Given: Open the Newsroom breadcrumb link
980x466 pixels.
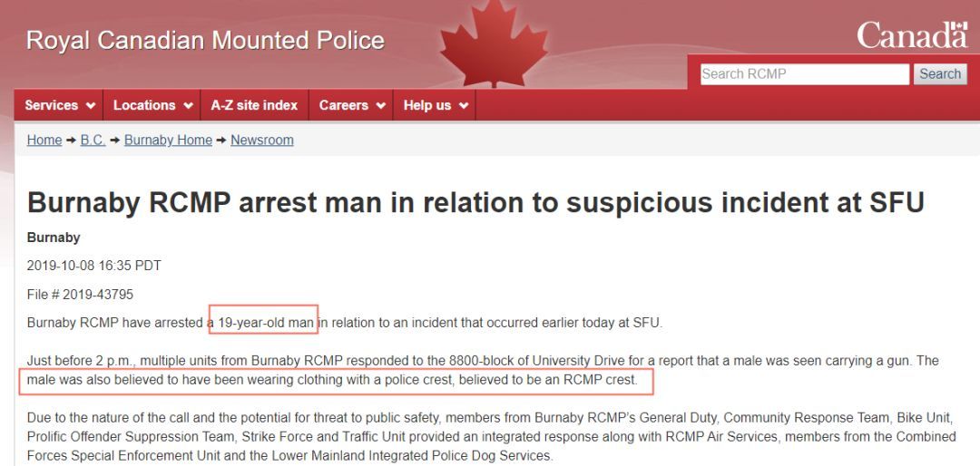Looking at the screenshot, I should (262, 140).
